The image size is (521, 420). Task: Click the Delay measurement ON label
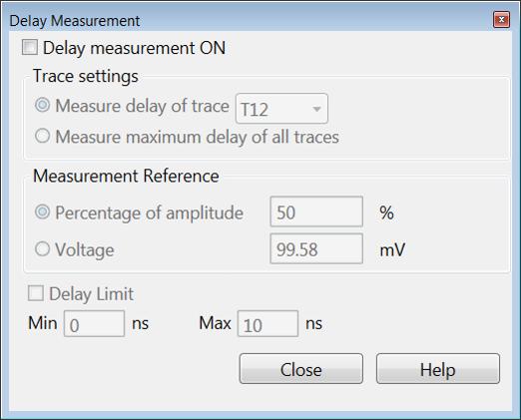[x=134, y=48]
